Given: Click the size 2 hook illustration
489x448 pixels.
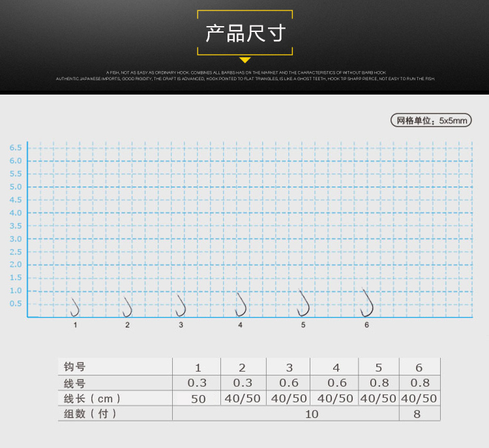Looking at the screenshot, I should [127, 306].
